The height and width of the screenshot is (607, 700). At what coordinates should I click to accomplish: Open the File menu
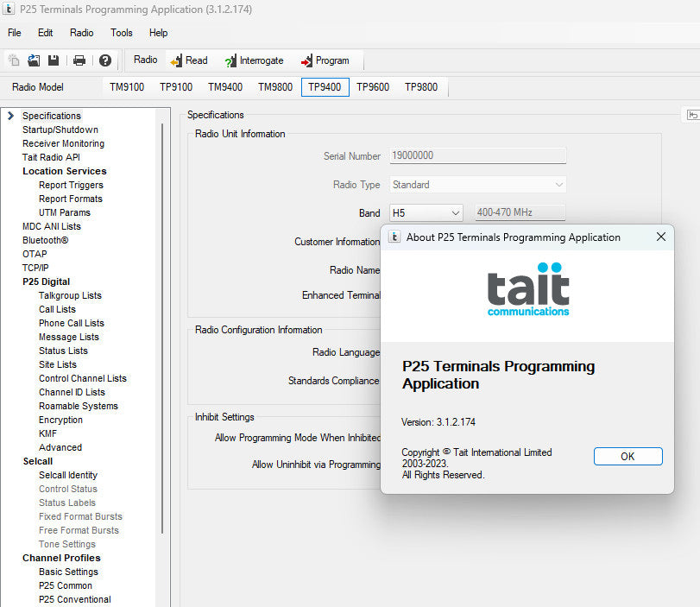[x=15, y=33]
